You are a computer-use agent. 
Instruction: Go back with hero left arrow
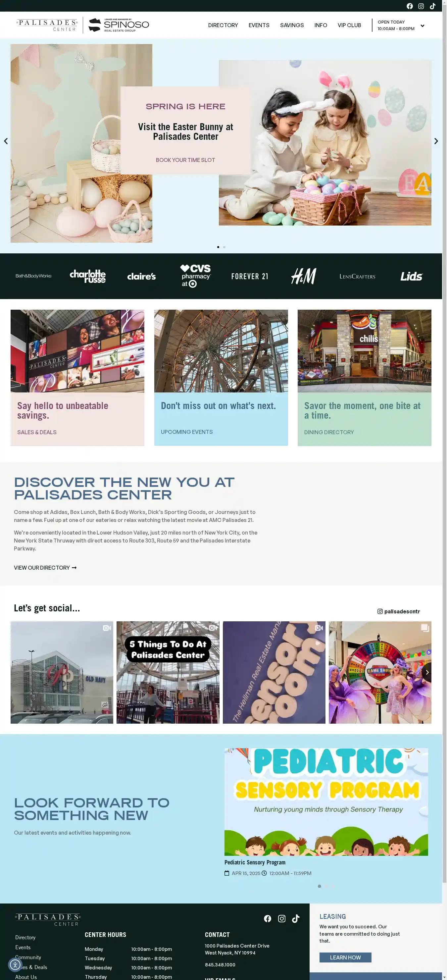tap(6, 141)
